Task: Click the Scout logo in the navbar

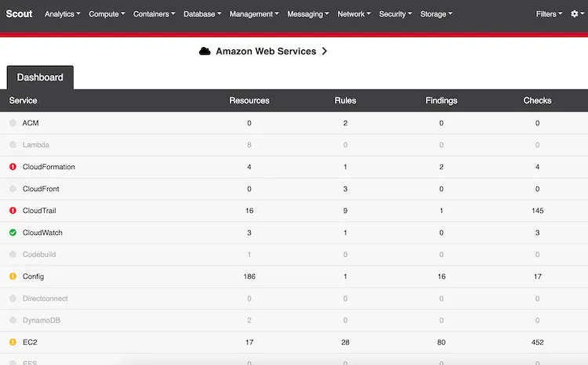Action: [x=19, y=14]
